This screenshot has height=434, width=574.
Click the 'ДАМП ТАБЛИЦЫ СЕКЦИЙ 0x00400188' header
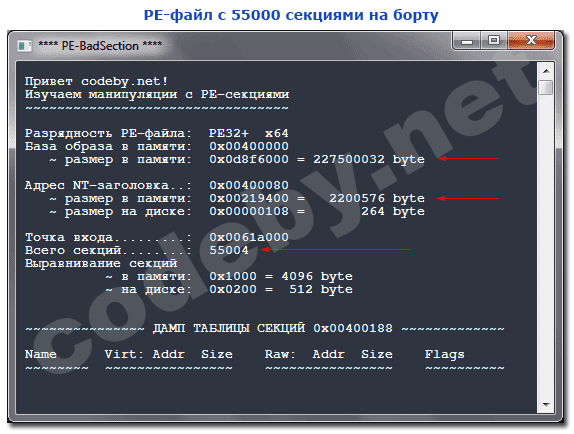pyautogui.click(x=272, y=328)
